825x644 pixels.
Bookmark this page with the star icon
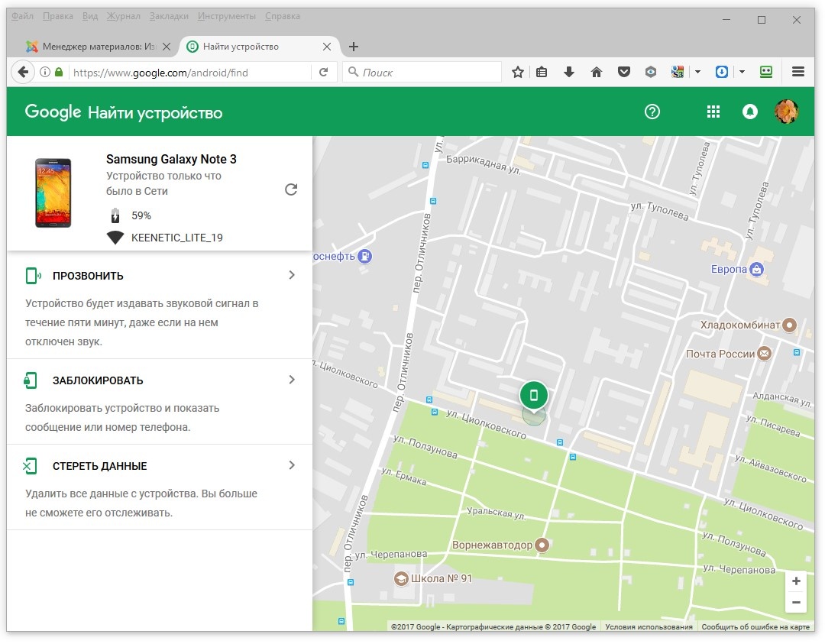click(x=518, y=72)
